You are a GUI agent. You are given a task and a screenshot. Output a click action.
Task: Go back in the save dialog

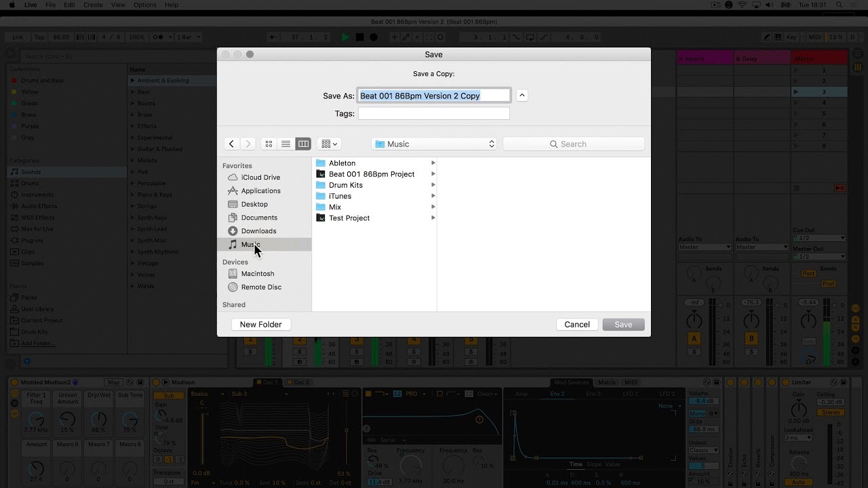click(x=232, y=144)
